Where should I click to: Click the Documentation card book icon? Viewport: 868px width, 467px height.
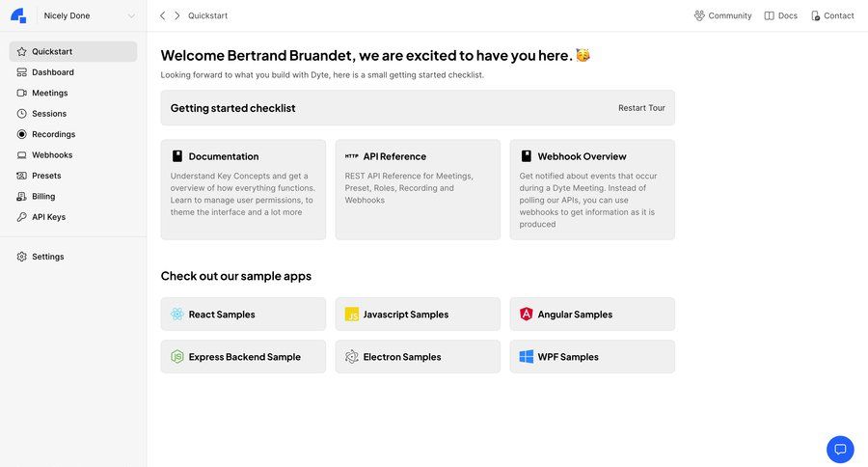pos(177,156)
